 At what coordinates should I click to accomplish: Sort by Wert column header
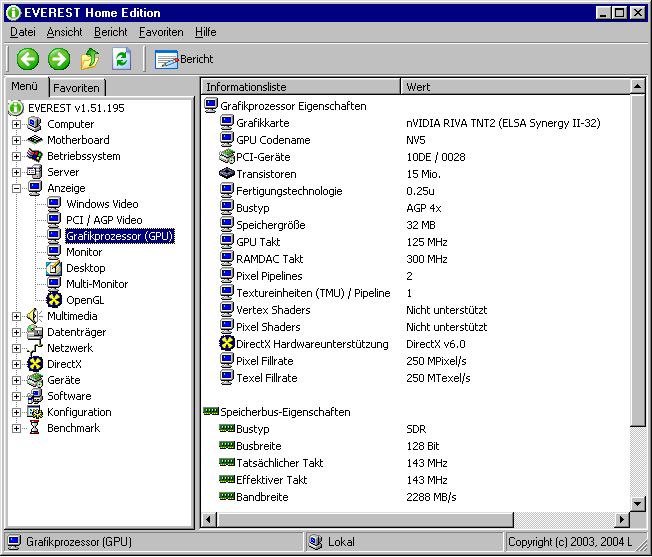point(516,87)
